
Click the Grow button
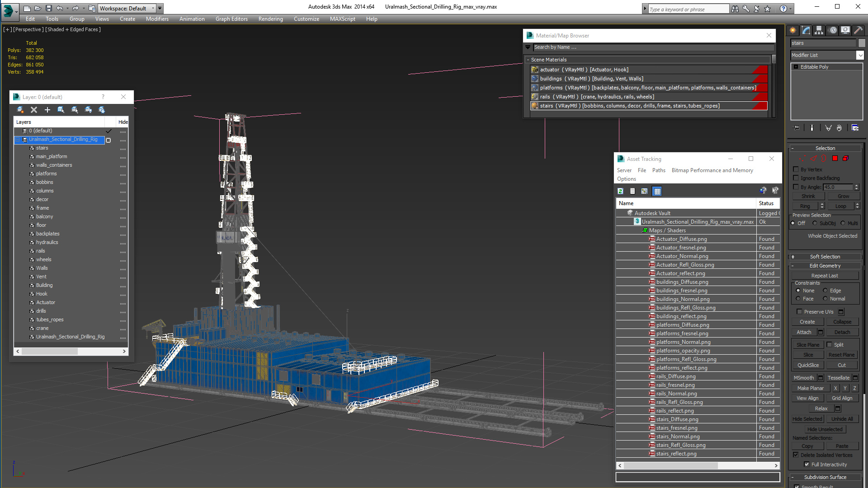coord(843,196)
